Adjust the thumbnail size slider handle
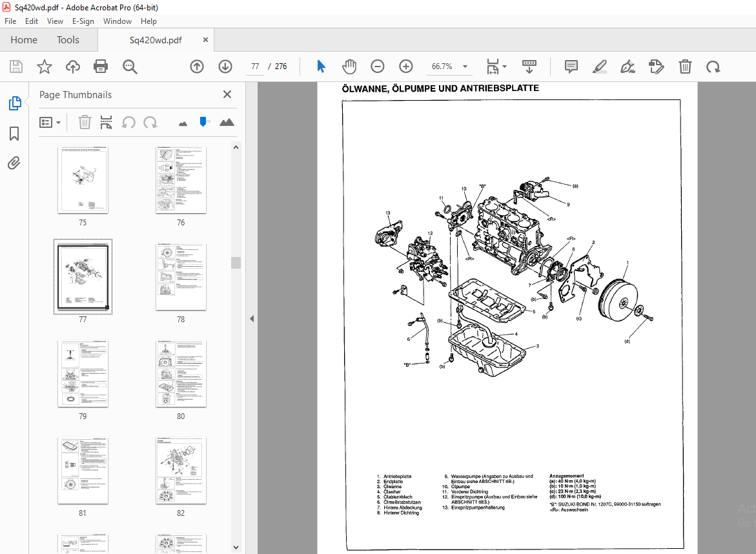 203,121
